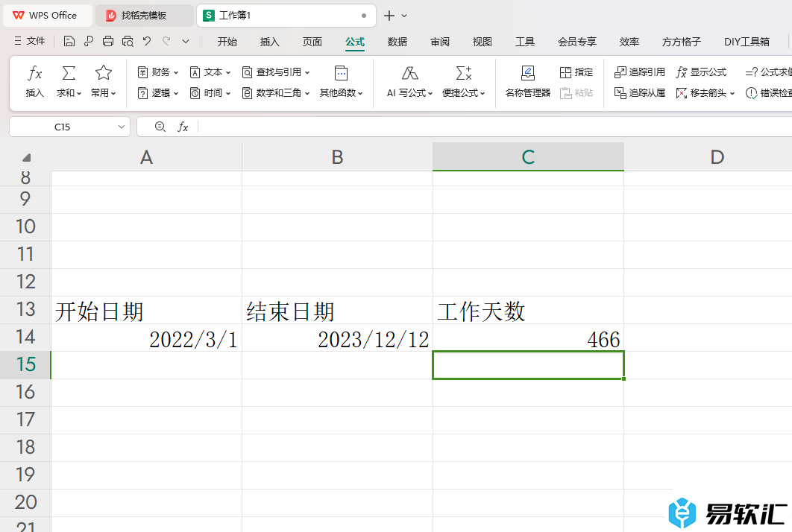Switch to the 开始 tab
The height and width of the screenshot is (532, 792).
coord(227,42)
